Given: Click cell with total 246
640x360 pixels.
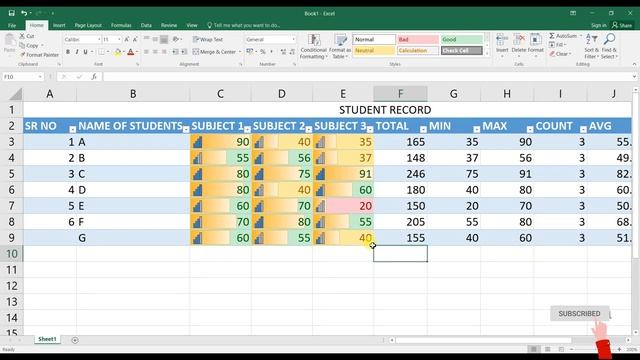Looking at the screenshot, I should point(400,174).
